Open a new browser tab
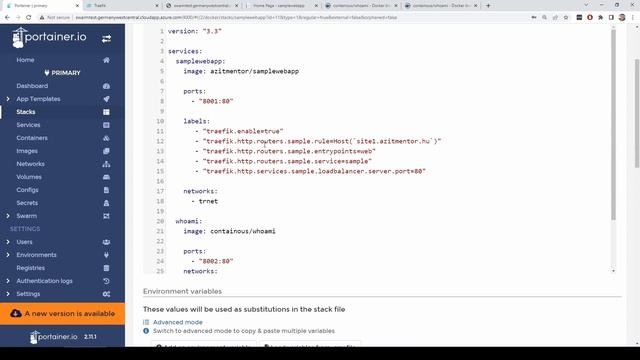The width and height of the screenshot is (640, 360). click(x=488, y=6)
